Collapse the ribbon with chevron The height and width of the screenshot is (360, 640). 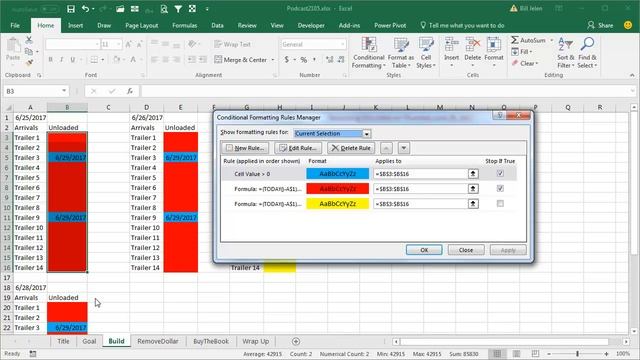coord(632,75)
